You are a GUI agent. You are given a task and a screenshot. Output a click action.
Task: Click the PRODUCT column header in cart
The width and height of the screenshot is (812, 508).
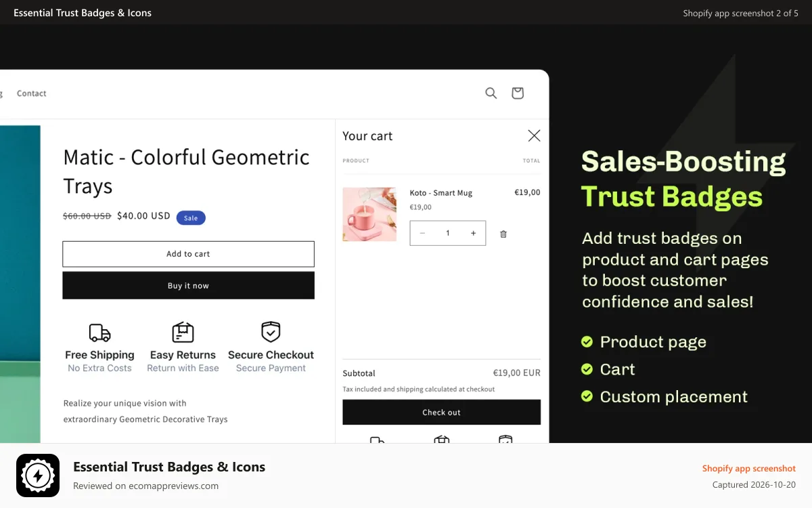tap(356, 161)
